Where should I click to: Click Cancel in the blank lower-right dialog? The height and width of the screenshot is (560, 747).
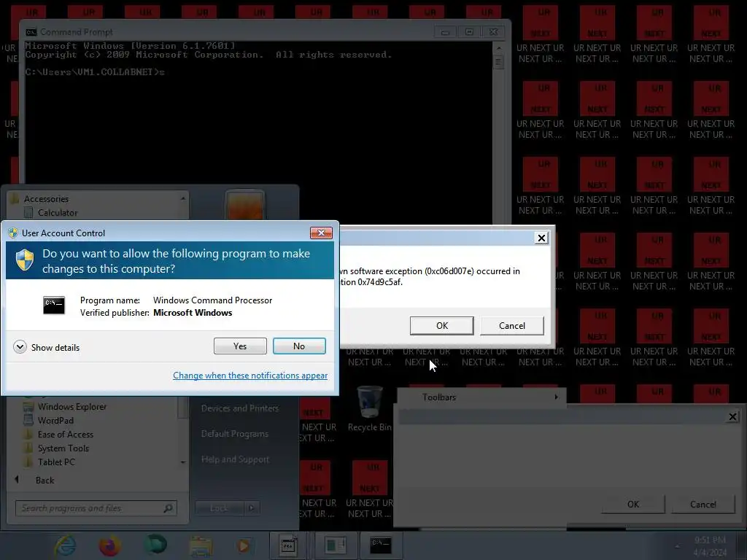coord(703,505)
